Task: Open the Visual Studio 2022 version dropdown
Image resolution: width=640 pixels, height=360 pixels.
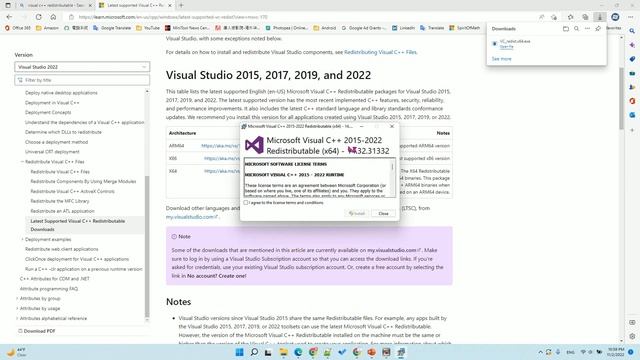Action: [x=82, y=67]
